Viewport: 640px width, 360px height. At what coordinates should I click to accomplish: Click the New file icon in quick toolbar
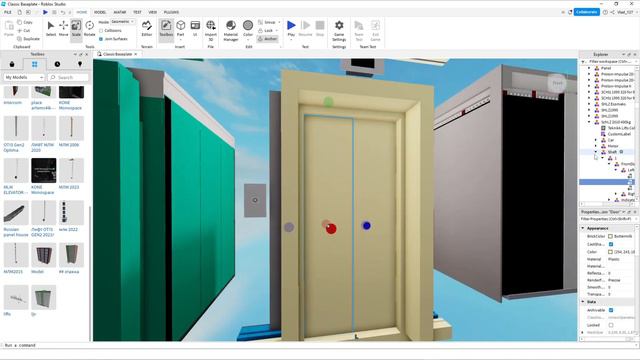[19, 12]
